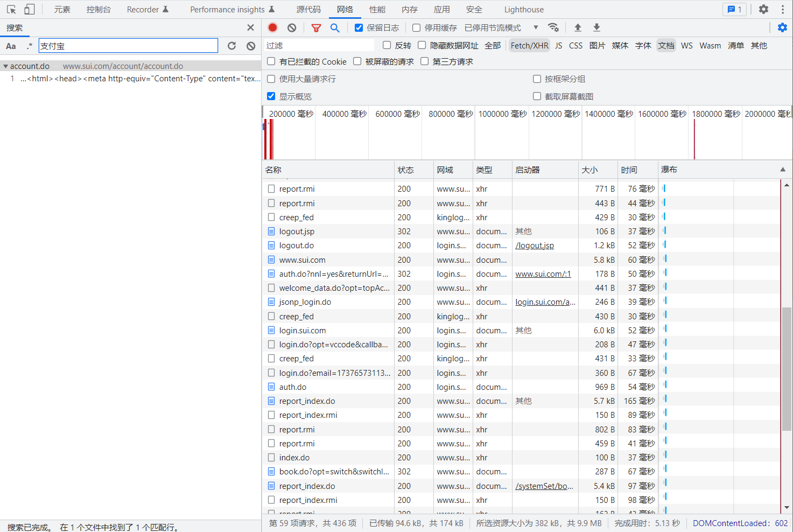The image size is (793, 532).
Task: Uncheck the 保留日志 checkbox
Action: pos(359,27)
